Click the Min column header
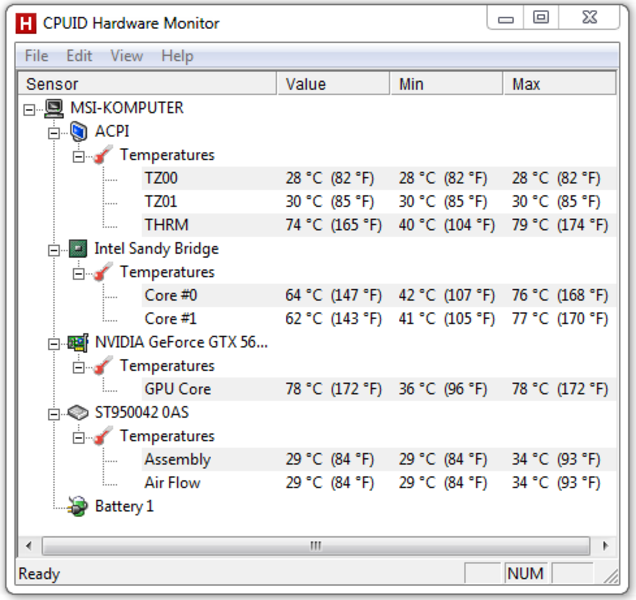Image resolution: width=636 pixels, height=600 pixels. 447,84
